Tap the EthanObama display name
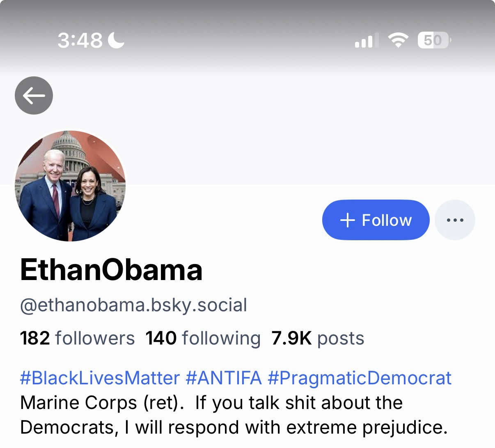The image size is (495, 448). [111, 270]
